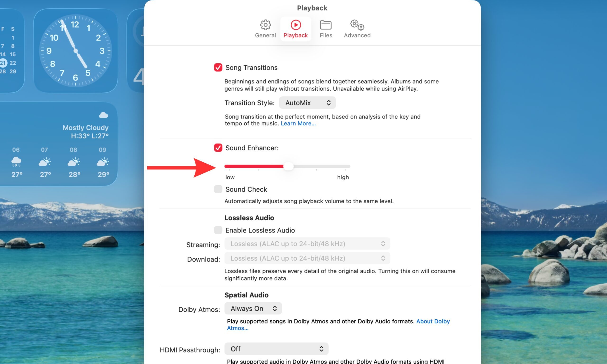607x364 pixels.
Task: Tick the Enable Lossless Audio checkbox
Action: click(218, 230)
